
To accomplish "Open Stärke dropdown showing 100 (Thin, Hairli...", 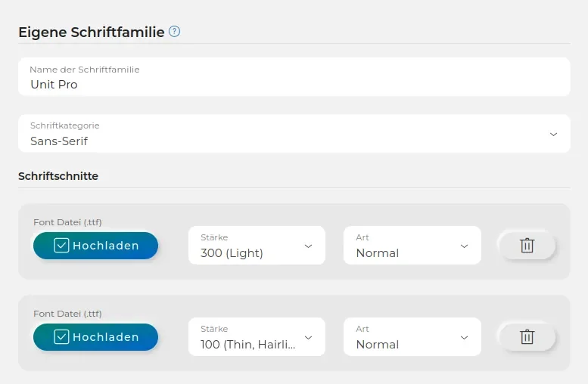I will click(257, 337).
